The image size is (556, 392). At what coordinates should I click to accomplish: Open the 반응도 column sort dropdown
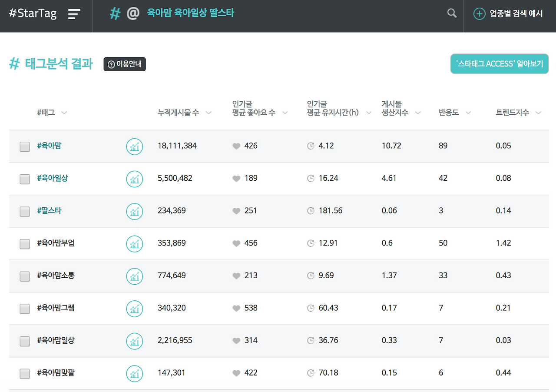click(468, 113)
